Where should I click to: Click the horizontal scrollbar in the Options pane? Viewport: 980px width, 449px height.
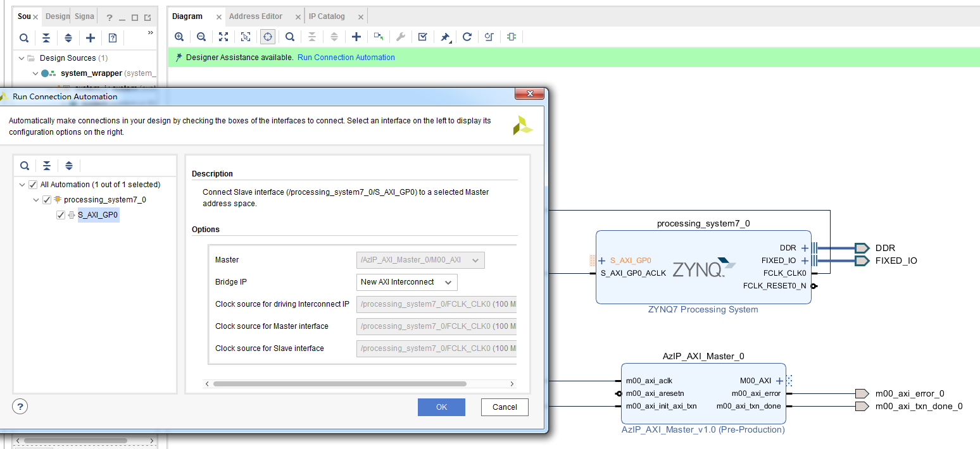click(x=340, y=384)
